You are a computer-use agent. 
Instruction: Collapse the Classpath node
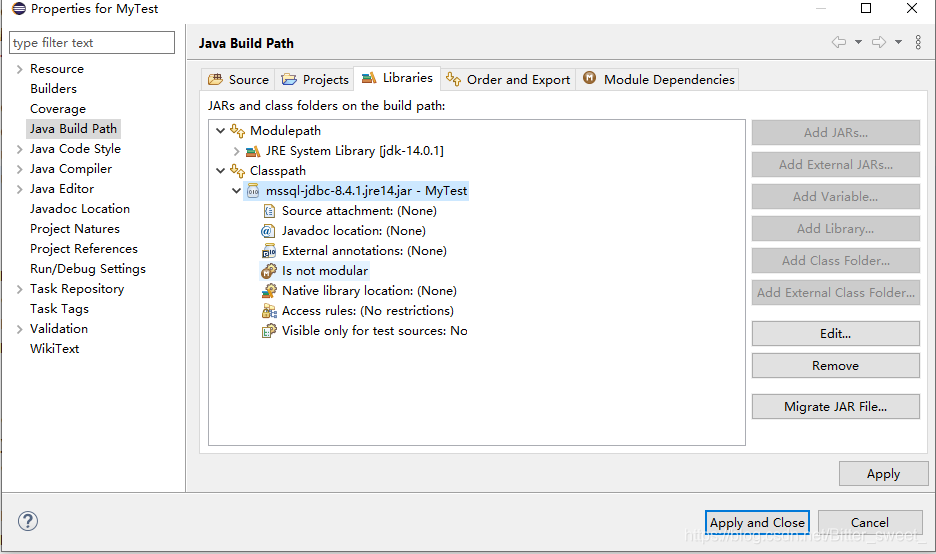220,171
